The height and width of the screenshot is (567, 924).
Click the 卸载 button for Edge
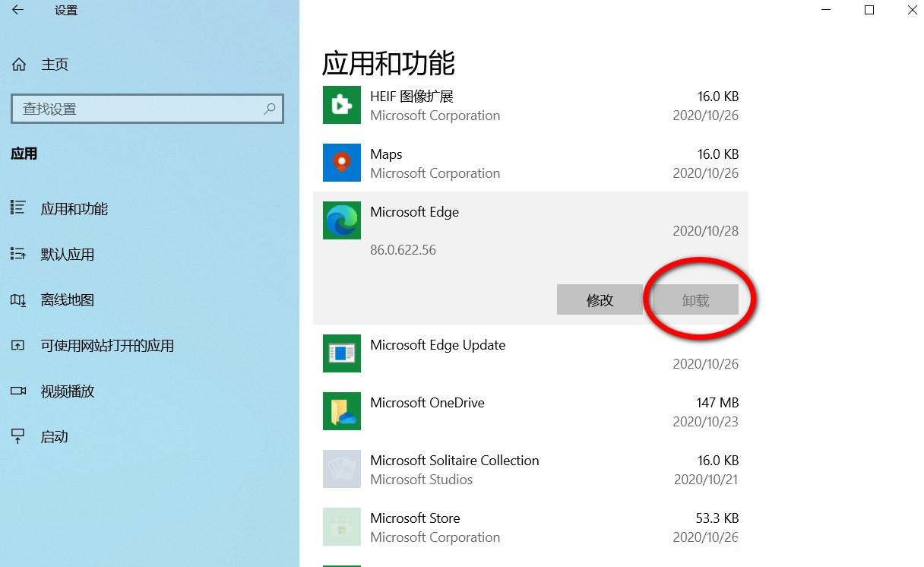pos(695,299)
